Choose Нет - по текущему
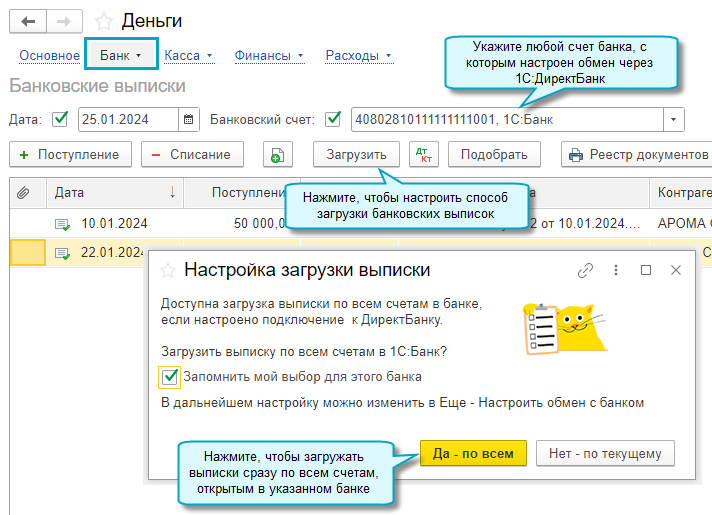 [x=605, y=453]
